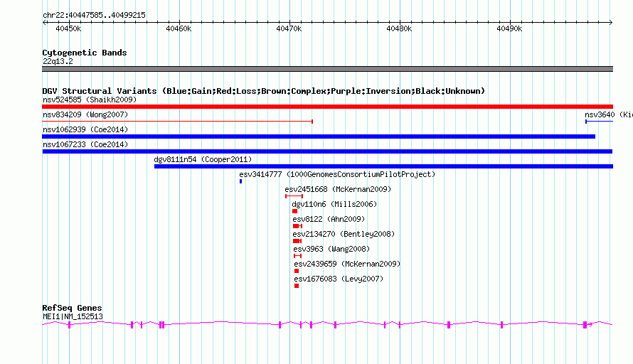Viewport: 633px width, 364px height.
Task: Click the nsv1067233 (Coe2014) label
Action: (x=85, y=144)
